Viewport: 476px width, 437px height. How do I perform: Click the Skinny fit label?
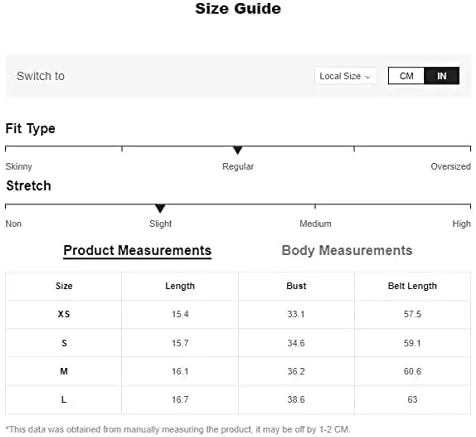click(19, 166)
